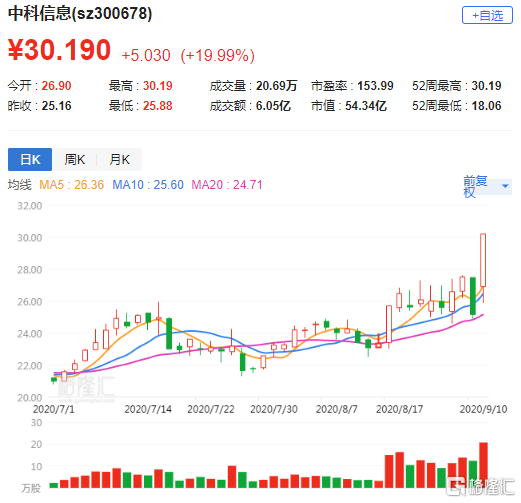The height and width of the screenshot is (503, 521).
Task: Click the 2020/7/1 date axis label
Action: (x=54, y=409)
